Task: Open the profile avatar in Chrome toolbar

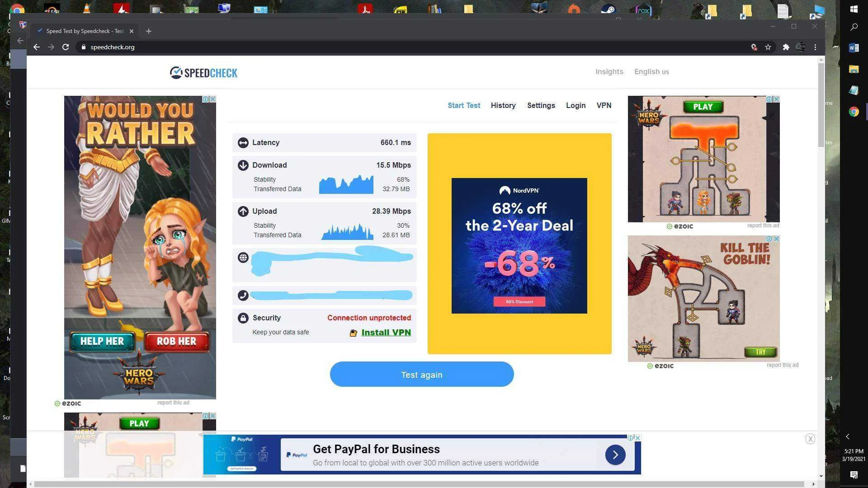Action: 801,47
